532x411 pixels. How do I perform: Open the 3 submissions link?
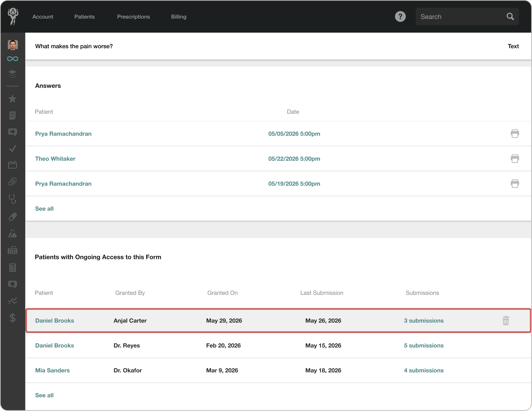pos(424,321)
